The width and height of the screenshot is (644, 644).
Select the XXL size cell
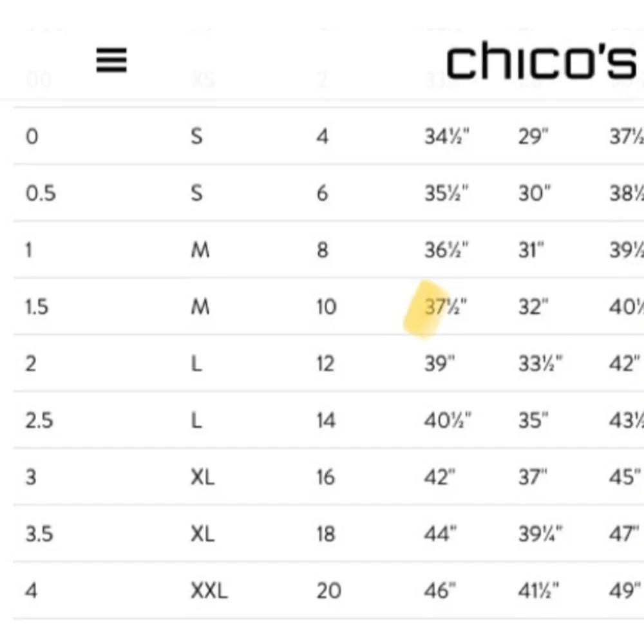tap(209, 591)
